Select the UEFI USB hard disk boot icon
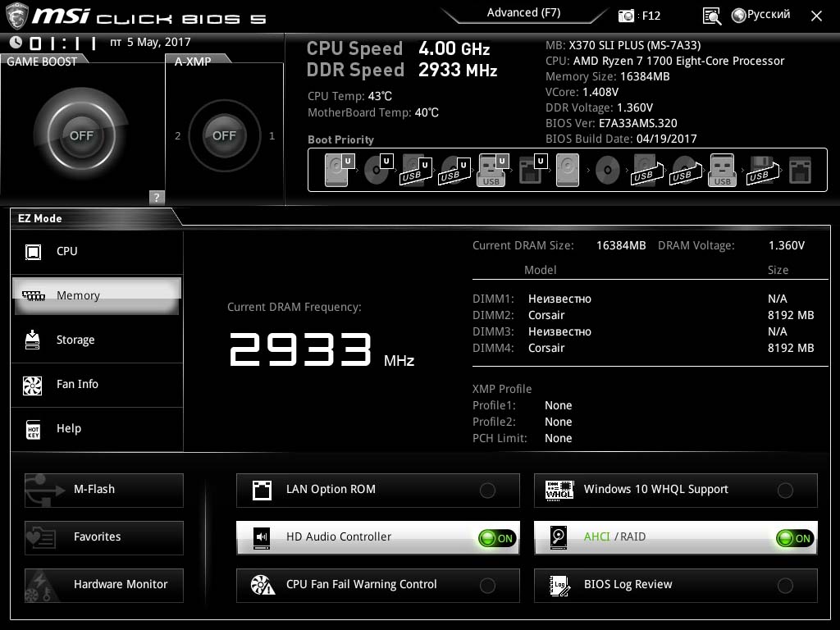Viewport: 840px width, 630px height. pyautogui.click(x=416, y=171)
